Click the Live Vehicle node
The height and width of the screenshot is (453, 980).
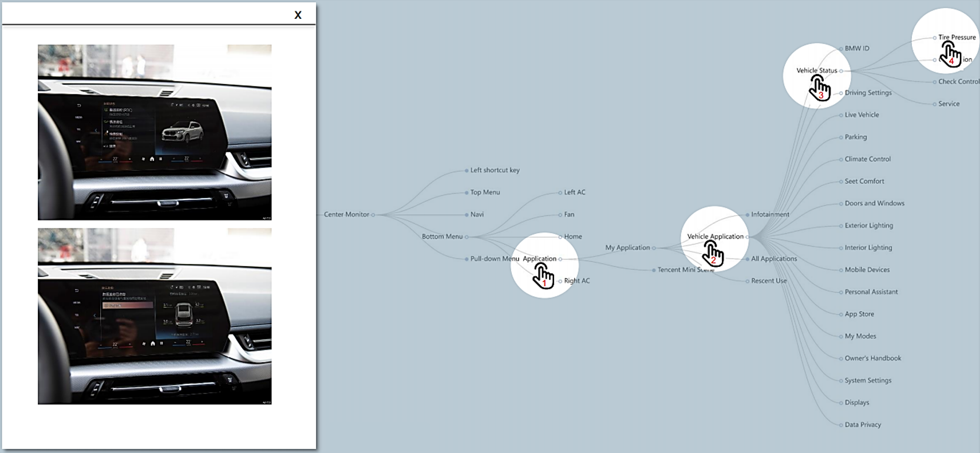pyautogui.click(x=862, y=115)
